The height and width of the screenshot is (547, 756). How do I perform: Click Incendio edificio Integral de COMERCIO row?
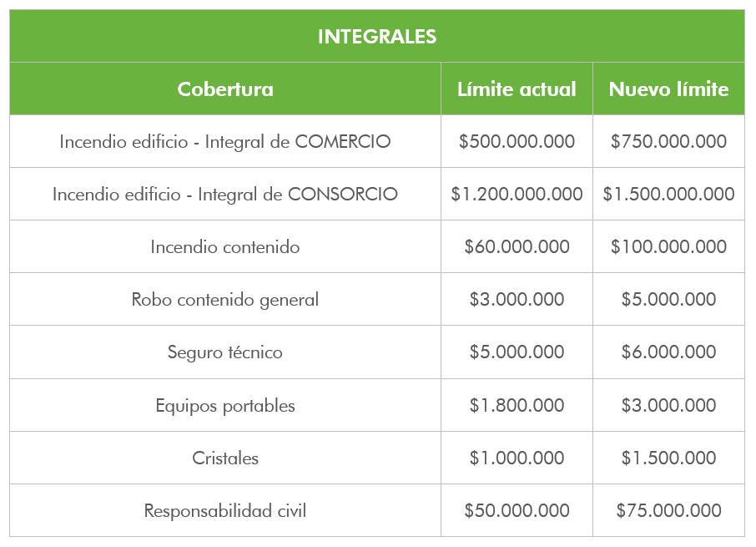(x=377, y=141)
